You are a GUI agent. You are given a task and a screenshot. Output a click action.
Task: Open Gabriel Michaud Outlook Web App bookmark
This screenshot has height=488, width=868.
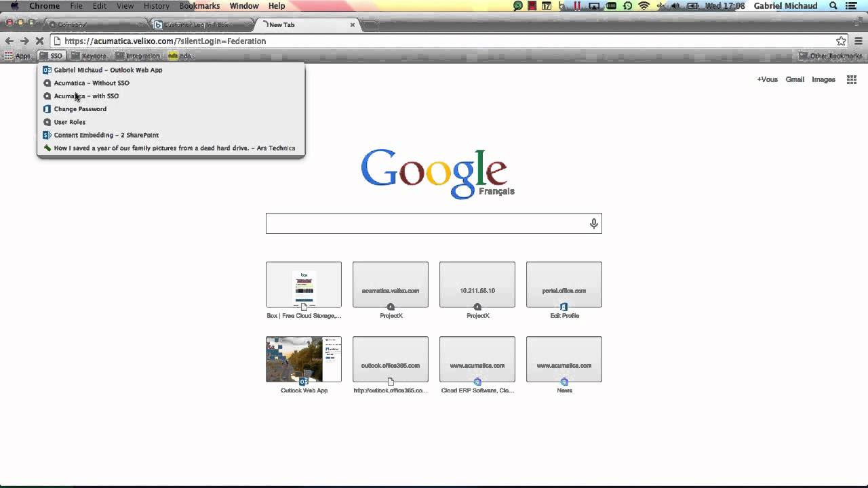click(171, 70)
